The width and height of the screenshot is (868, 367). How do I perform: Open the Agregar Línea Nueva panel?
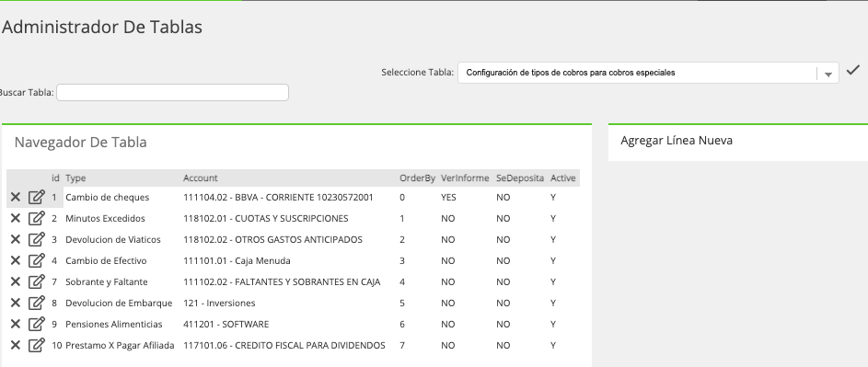677,141
